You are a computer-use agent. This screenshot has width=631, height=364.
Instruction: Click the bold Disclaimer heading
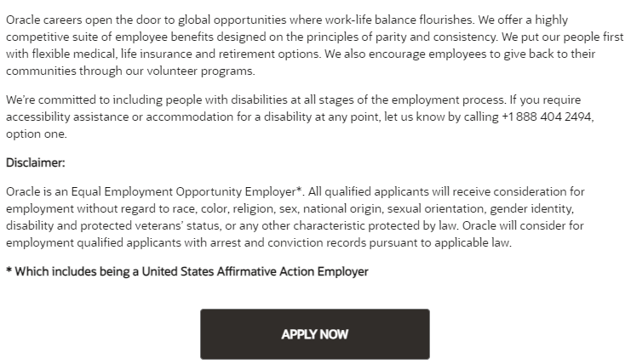(36, 162)
